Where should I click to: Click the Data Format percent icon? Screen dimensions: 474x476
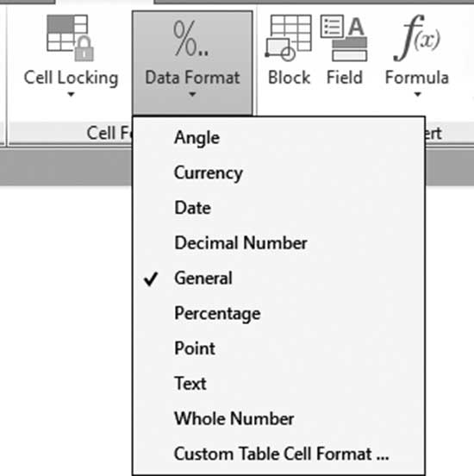(x=191, y=39)
